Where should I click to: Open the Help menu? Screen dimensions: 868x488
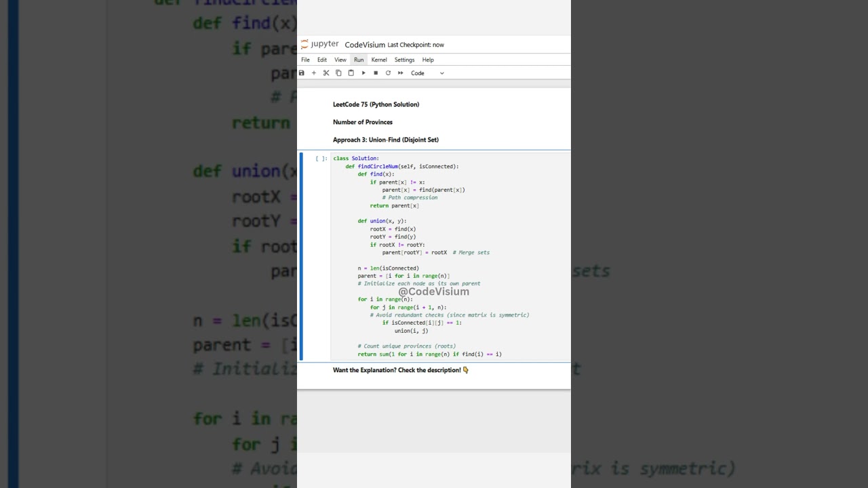click(x=428, y=60)
